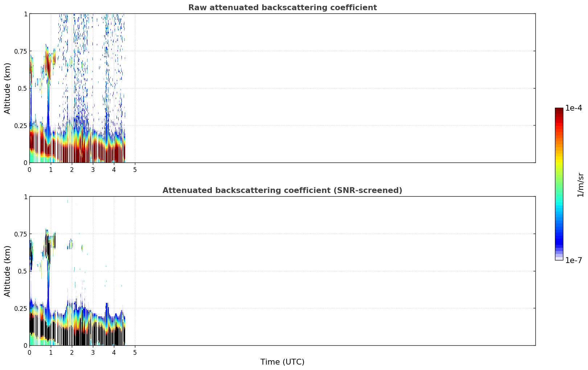The height and width of the screenshot is (370, 588).
Task: Click the 0.75 altitude tick on the upper plot
Action: (20, 51)
